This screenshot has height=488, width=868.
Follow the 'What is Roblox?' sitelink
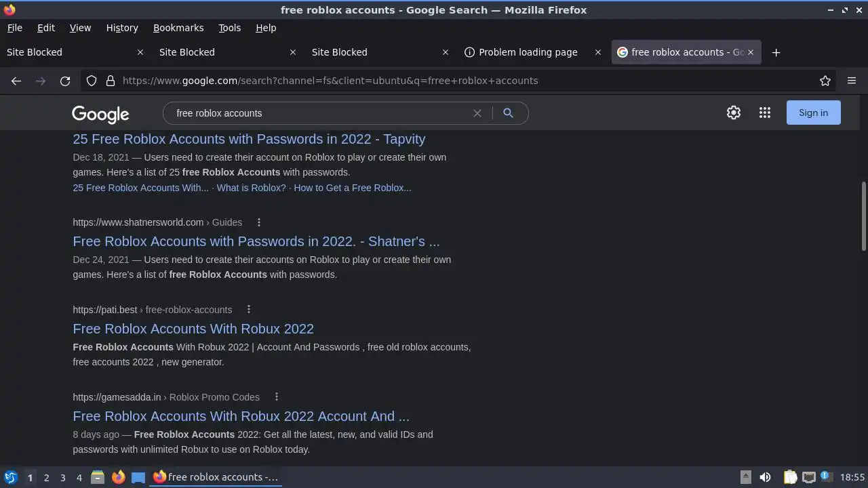251,188
